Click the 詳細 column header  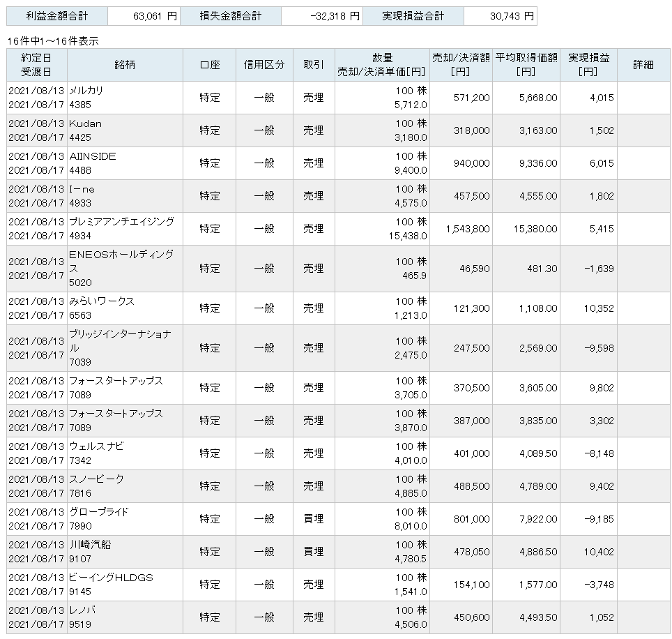click(x=643, y=65)
